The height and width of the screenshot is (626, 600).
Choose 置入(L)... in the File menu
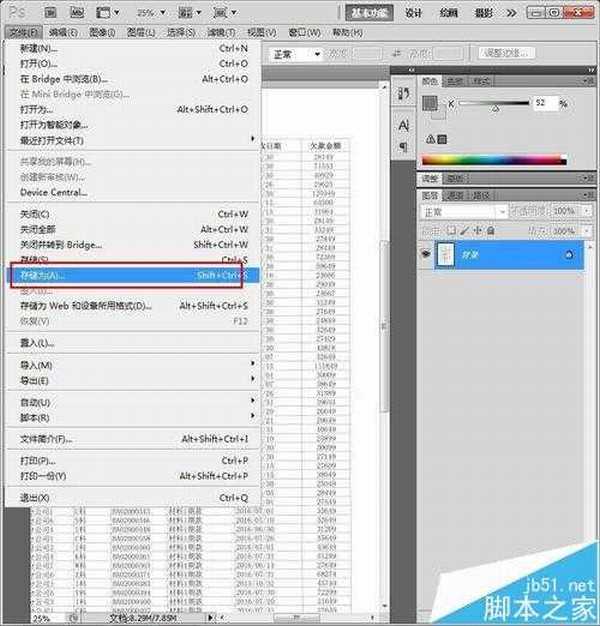click(x=134, y=343)
